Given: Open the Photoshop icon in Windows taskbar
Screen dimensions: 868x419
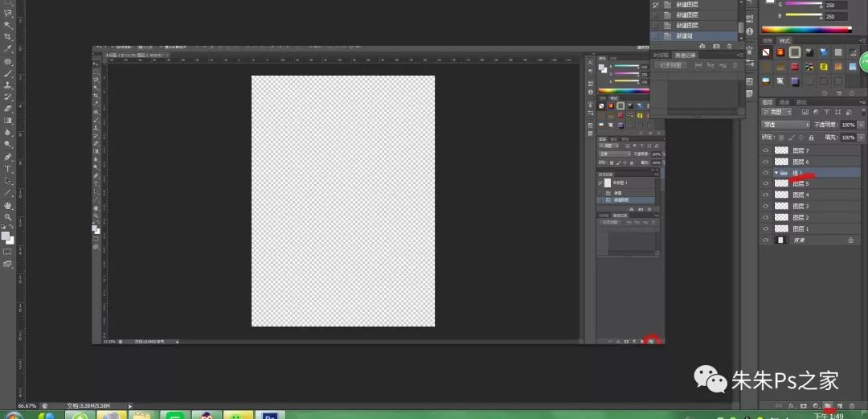Looking at the screenshot, I should tap(270, 416).
